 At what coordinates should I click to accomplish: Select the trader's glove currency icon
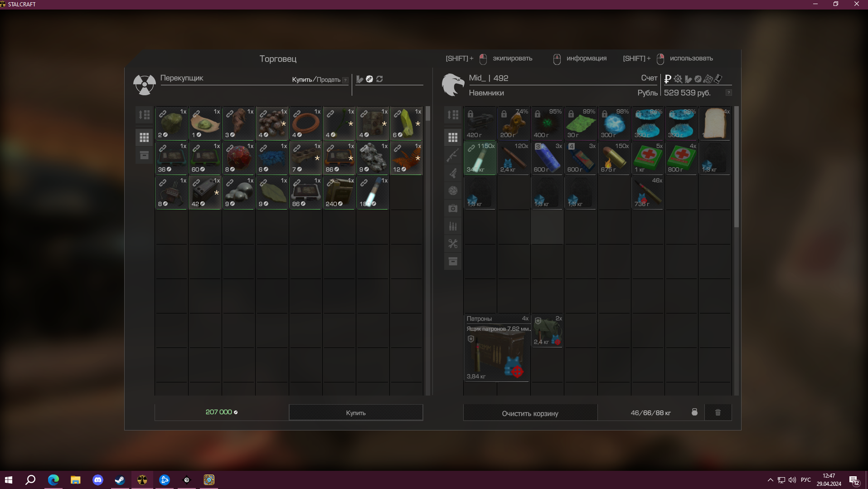[x=359, y=79]
